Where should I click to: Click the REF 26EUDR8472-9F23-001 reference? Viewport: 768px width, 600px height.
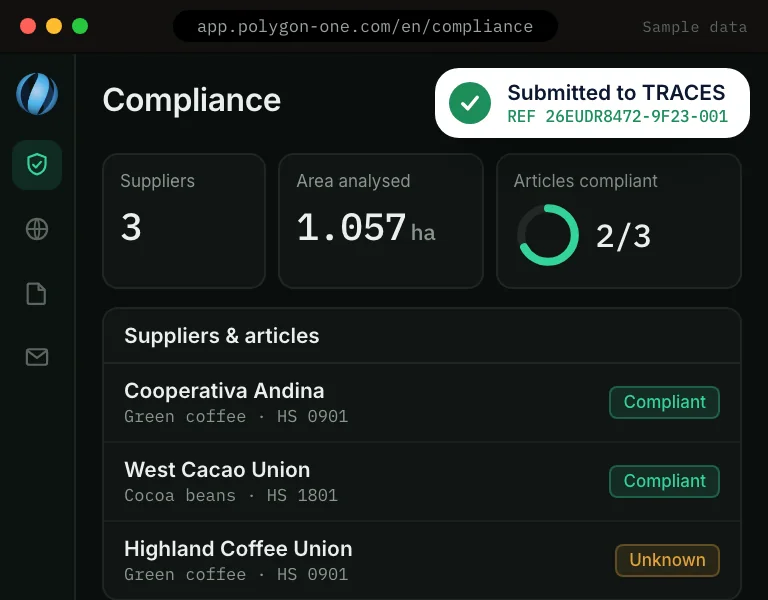coord(617,117)
